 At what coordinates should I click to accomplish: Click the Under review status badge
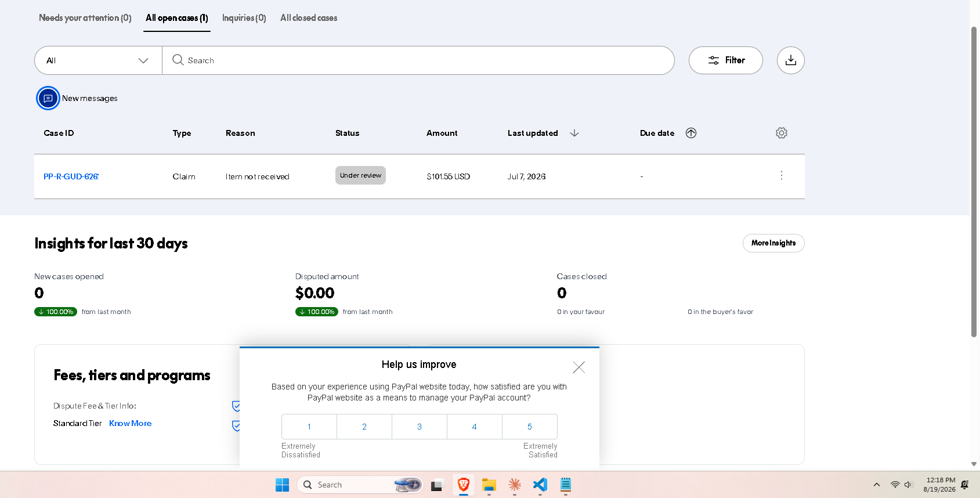(x=360, y=175)
